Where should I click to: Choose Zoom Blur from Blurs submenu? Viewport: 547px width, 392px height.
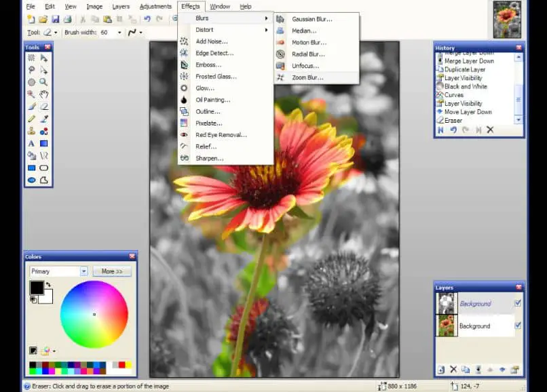pos(307,77)
